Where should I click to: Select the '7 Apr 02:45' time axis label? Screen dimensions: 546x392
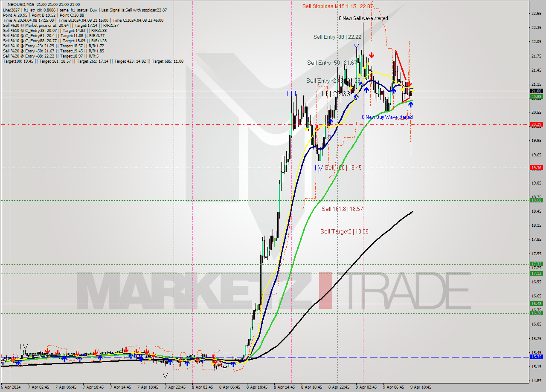point(39,387)
